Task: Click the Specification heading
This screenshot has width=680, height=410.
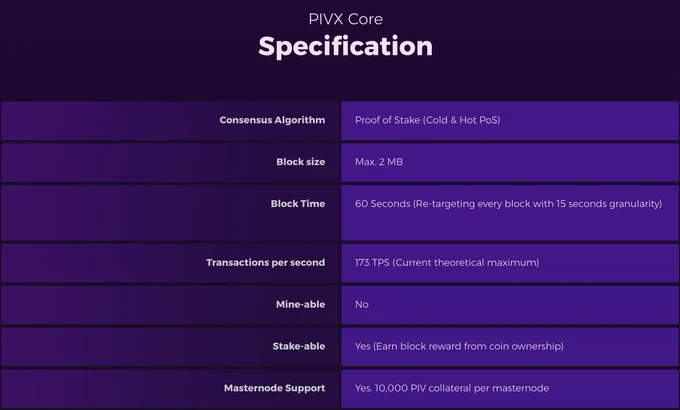Action: (x=345, y=46)
